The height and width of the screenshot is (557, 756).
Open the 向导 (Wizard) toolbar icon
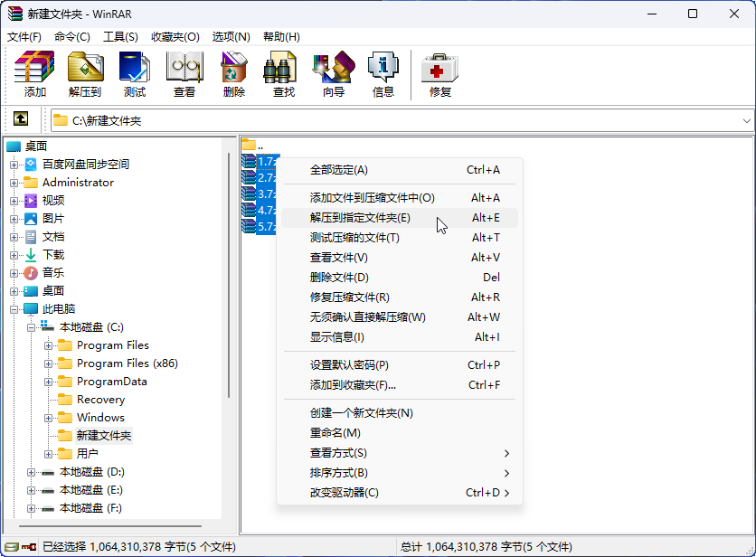pos(334,74)
